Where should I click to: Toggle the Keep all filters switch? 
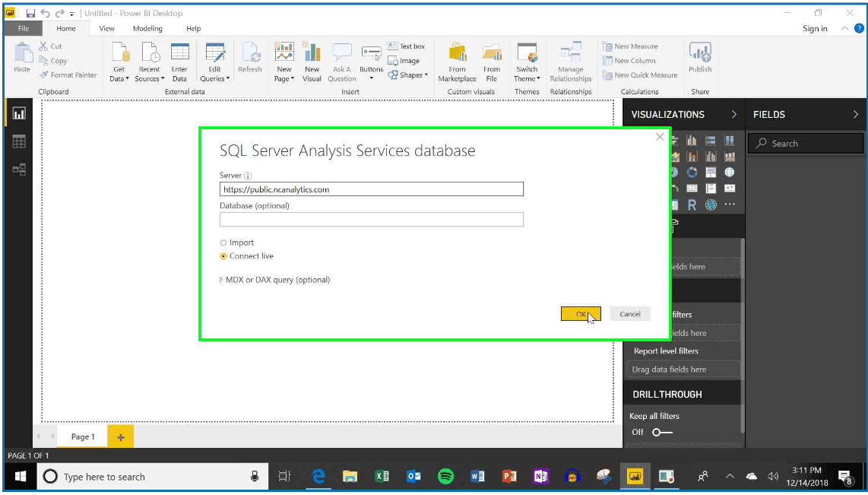click(x=662, y=433)
